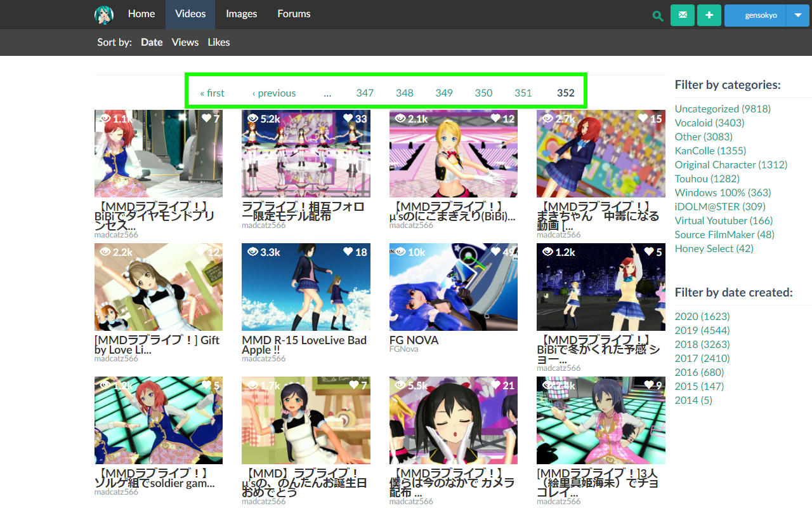
Task: Open the FGNova uploader profile link
Action: pyautogui.click(x=404, y=349)
